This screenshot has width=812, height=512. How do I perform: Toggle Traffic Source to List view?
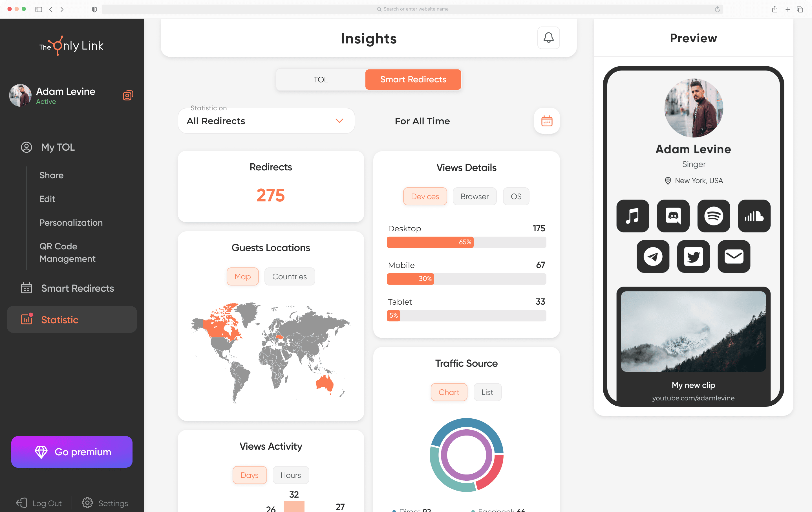pyautogui.click(x=487, y=392)
